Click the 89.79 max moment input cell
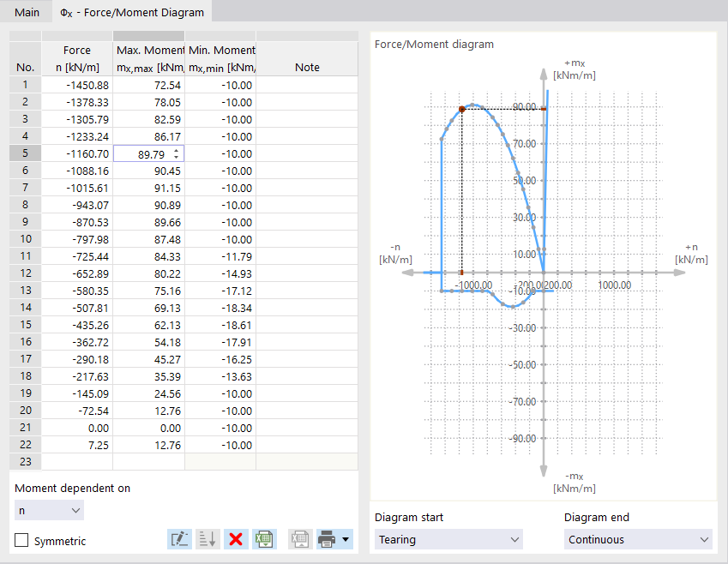The width and height of the screenshot is (728, 564). click(x=148, y=153)
